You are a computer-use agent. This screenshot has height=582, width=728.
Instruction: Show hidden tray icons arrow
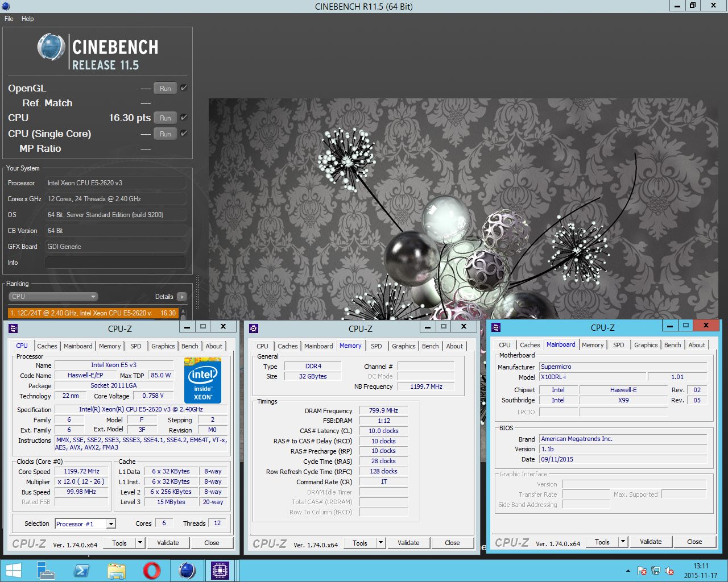[x=628, y=571]
